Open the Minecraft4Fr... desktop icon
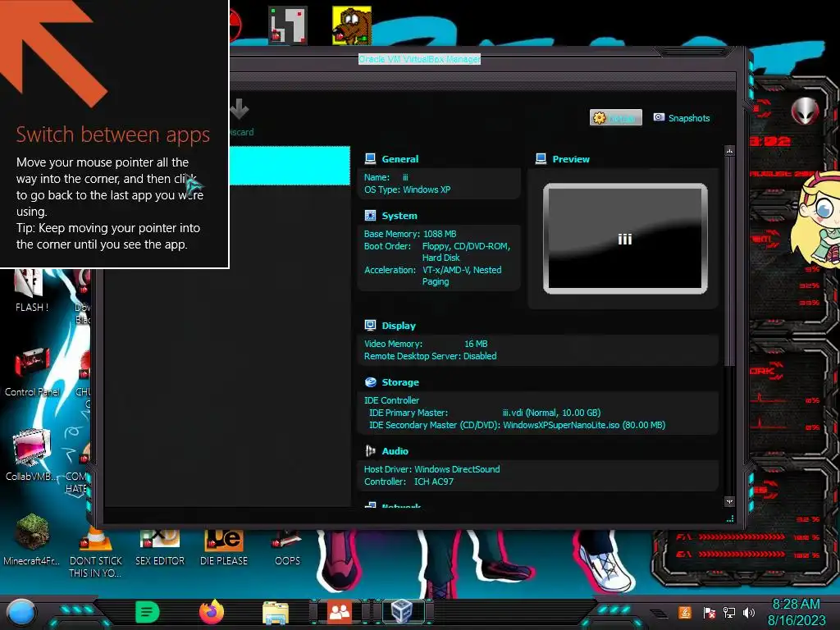Screen dimensions: 840x630 click(x=32, y=540)
